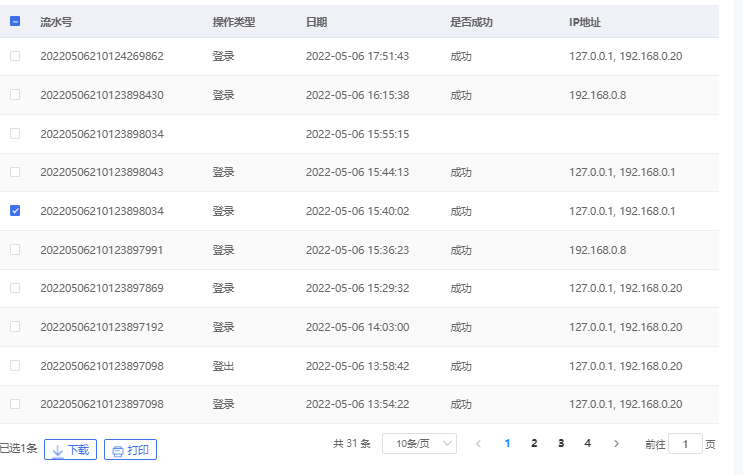Click the download button
This screenshot has width=743, height=475.
point(70,450)
